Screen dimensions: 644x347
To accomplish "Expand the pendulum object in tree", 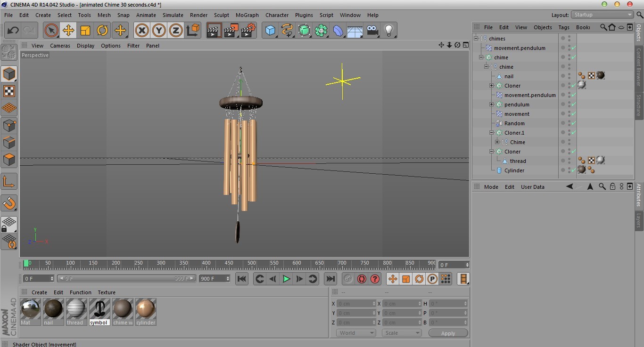I will click(x=492, y=105).
